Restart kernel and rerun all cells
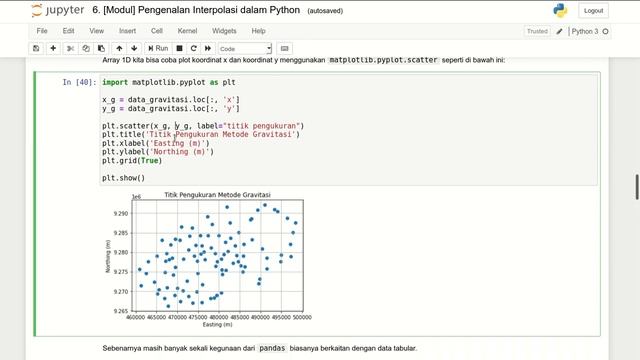This screenshot has width=640, height=360. tap(208, 49)
